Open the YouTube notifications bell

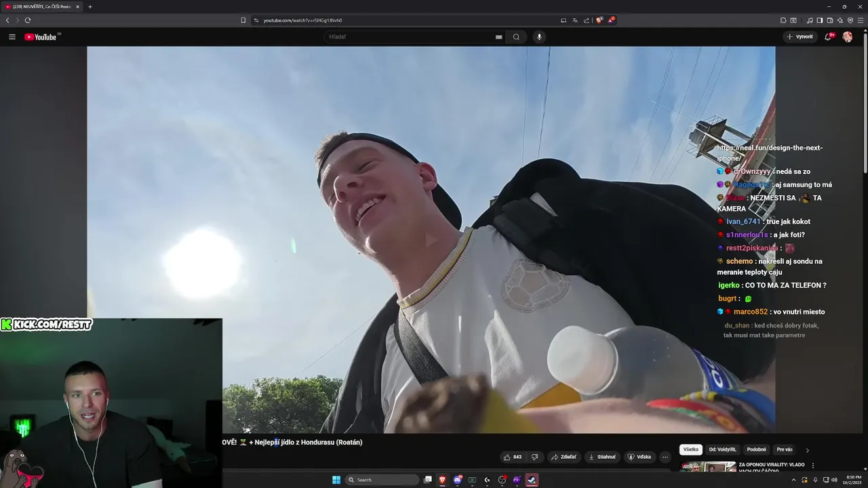[x=828, y=37]
